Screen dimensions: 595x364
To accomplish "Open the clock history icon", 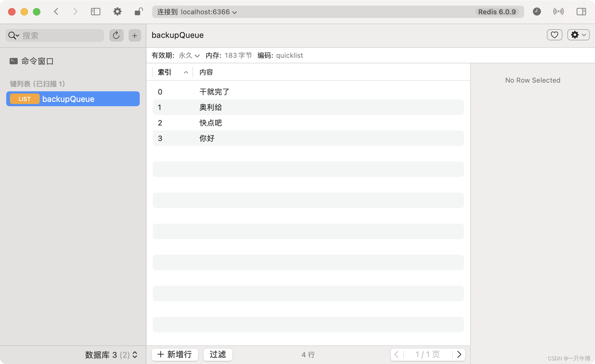I will (x=537, y=12).
